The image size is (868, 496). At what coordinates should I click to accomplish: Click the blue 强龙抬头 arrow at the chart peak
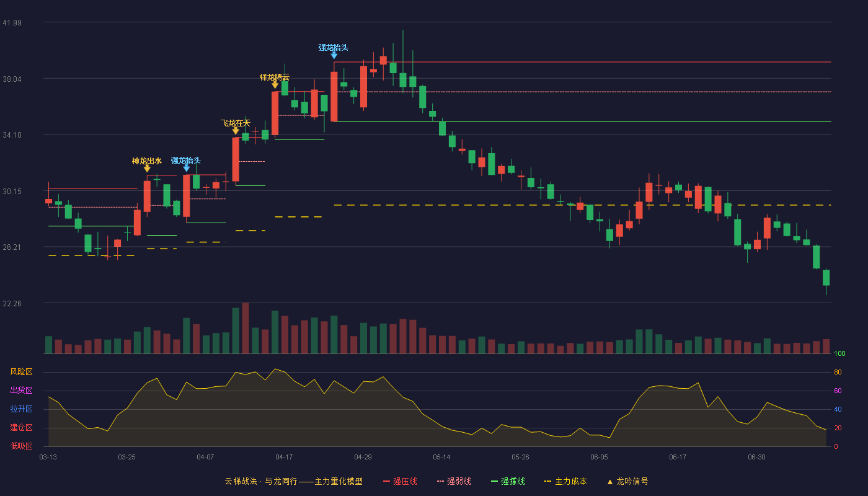coord(334,55)
